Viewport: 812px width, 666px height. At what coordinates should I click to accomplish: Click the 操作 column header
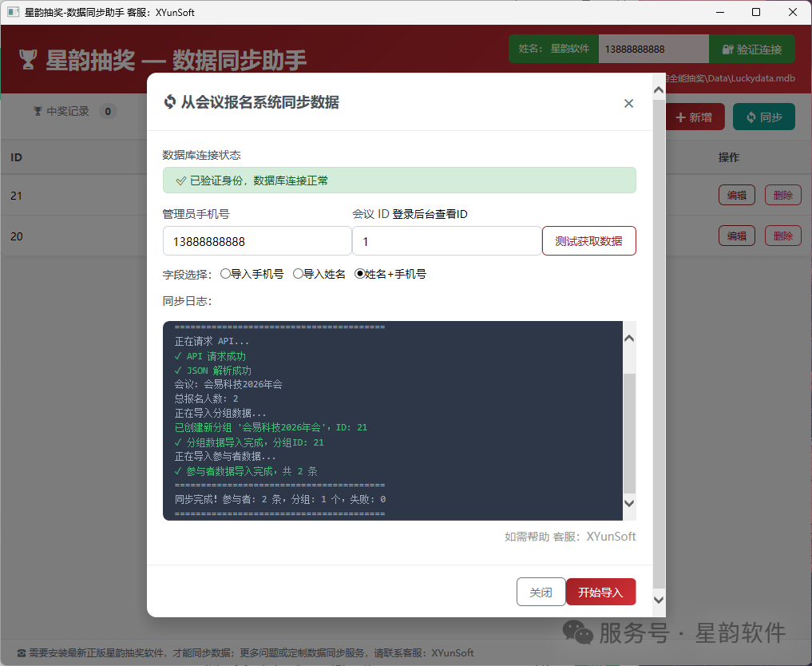coord(729,157)
